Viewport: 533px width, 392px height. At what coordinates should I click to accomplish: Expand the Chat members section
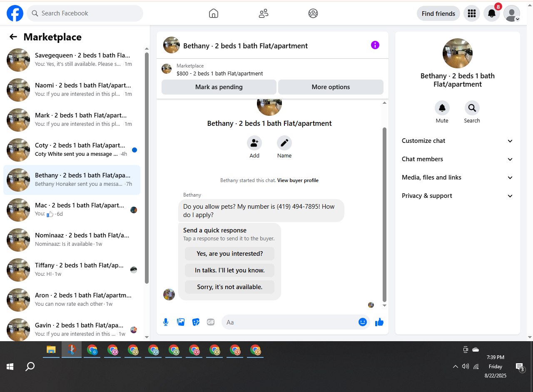pos(458,159)
